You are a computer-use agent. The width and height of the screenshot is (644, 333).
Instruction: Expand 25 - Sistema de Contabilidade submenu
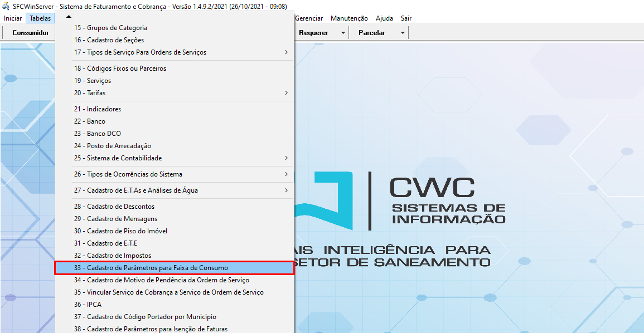[x=286, y=158]
